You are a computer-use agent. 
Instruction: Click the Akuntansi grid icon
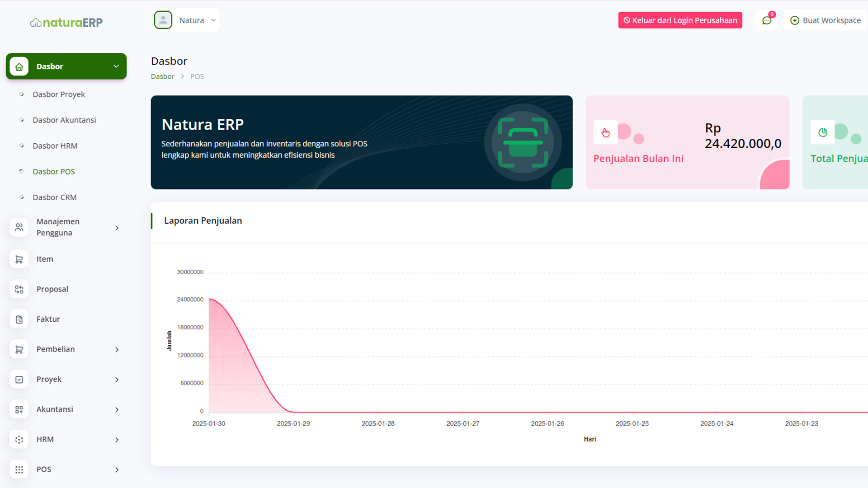coord(19,409)
